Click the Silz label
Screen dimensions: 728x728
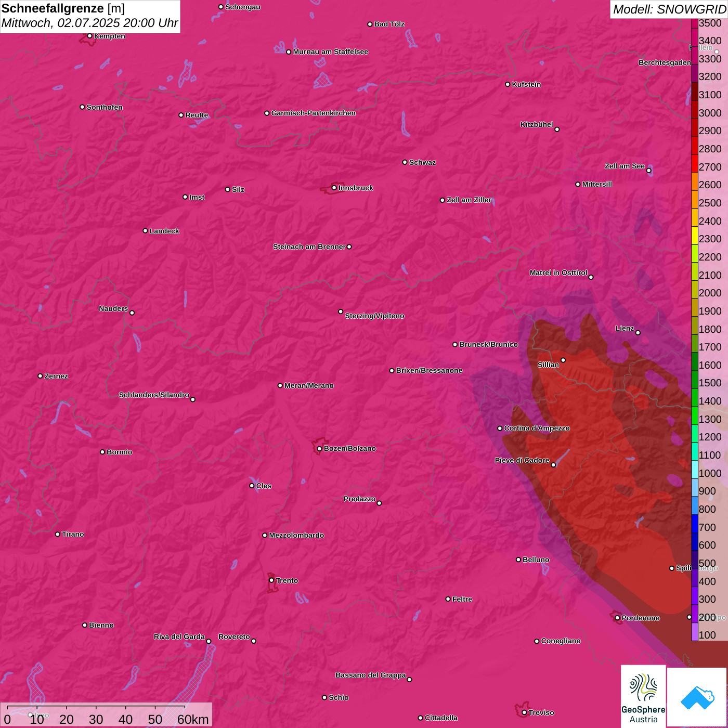coord(238,189)
